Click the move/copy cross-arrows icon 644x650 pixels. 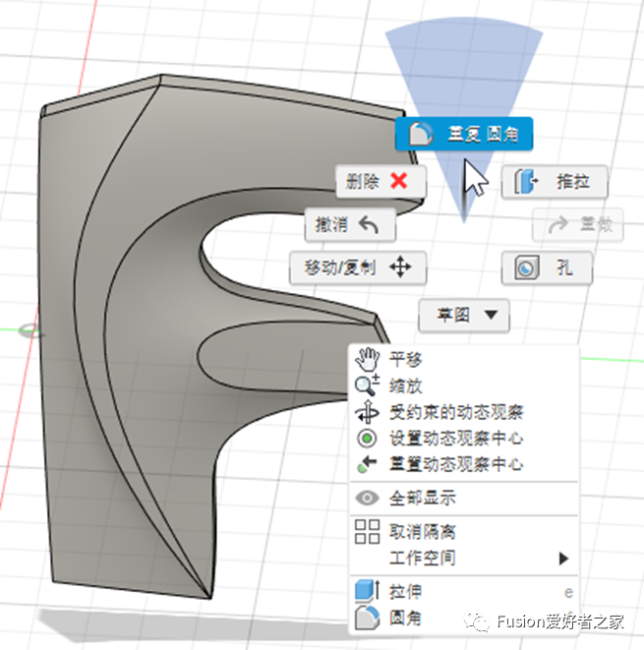pos(400,266)
